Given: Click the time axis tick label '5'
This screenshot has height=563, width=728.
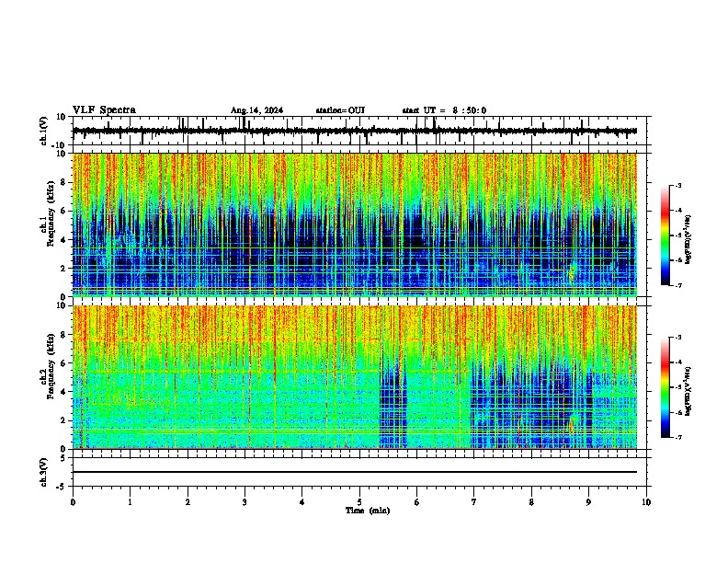Looking at the screenshot, I should [x=359, y=502].
